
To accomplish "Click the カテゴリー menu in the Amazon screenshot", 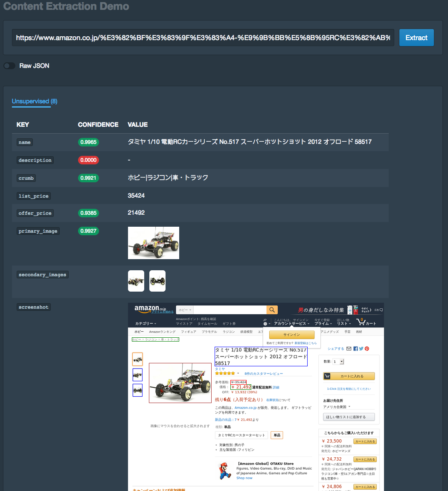I will pos(146,324).
